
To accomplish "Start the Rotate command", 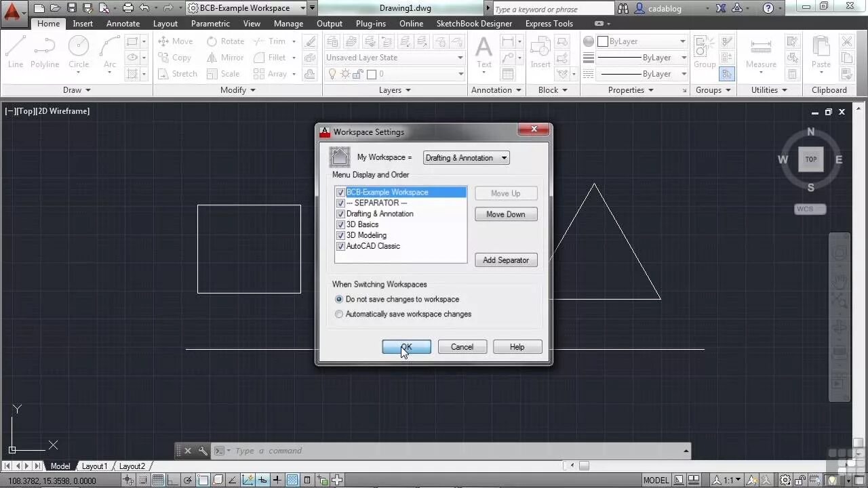I will pos(225,41).
